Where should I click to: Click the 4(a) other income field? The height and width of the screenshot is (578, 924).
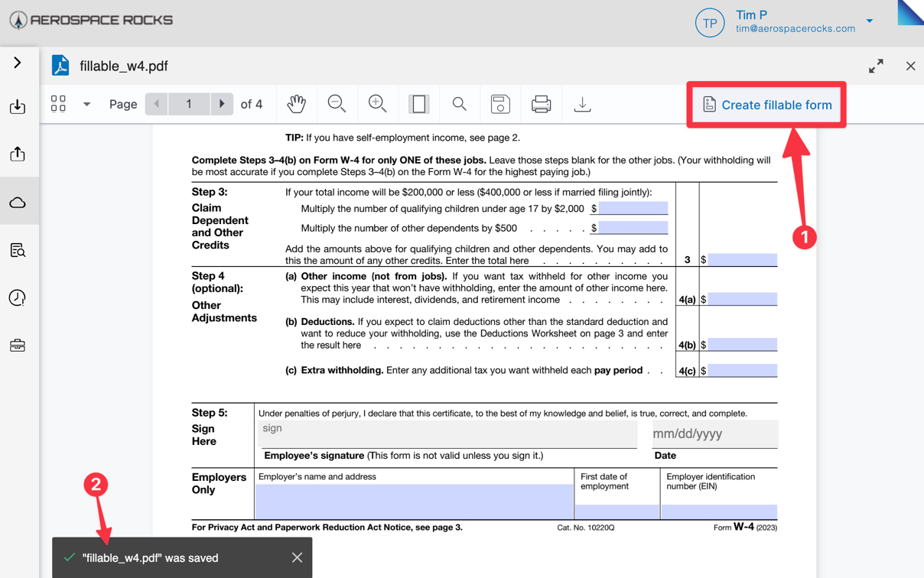point(742,299)
